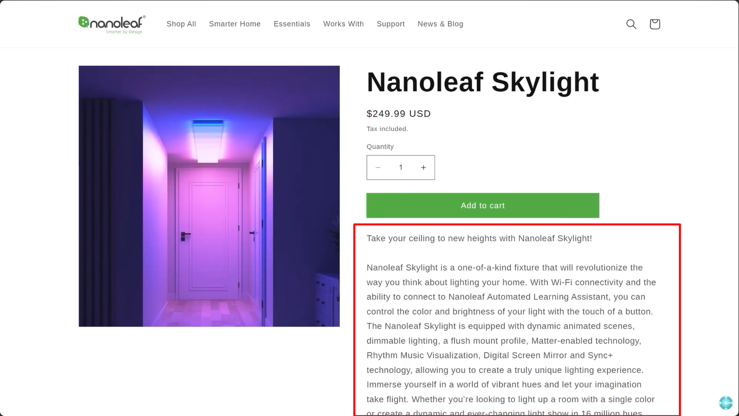The height and width of the screenshot is (416, 739).
Task: Click the "Take your ceiling to new heights" line
Action: pos(479,238)
